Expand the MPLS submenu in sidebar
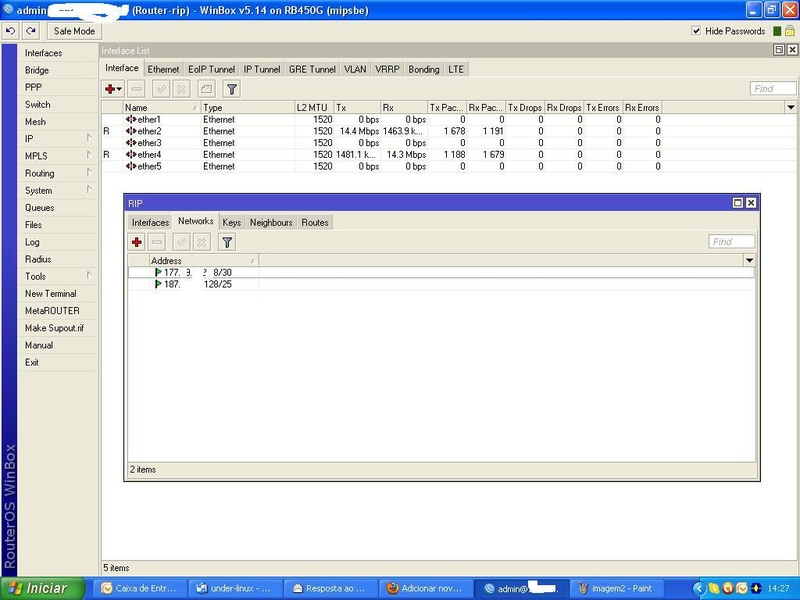800x600 pixels. tap(57, 156)
